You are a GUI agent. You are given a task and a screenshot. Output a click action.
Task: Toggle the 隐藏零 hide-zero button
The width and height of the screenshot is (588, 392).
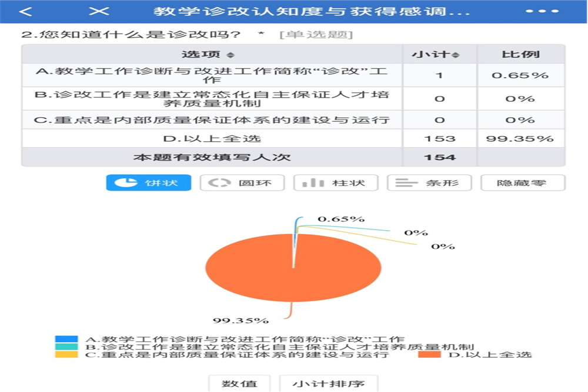523,182
